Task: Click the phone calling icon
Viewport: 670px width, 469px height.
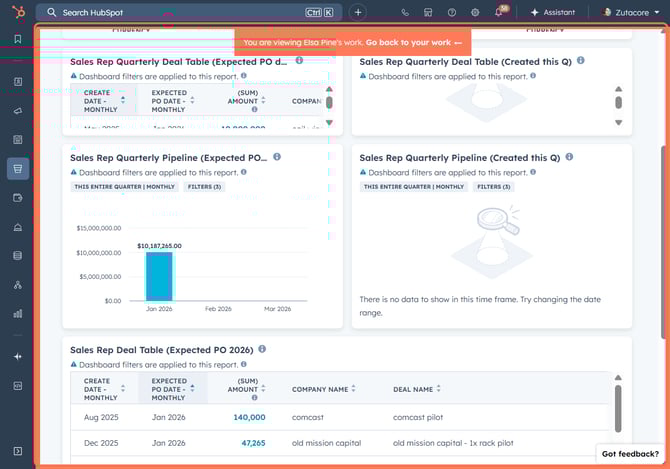Action: [x=405, y=13]
